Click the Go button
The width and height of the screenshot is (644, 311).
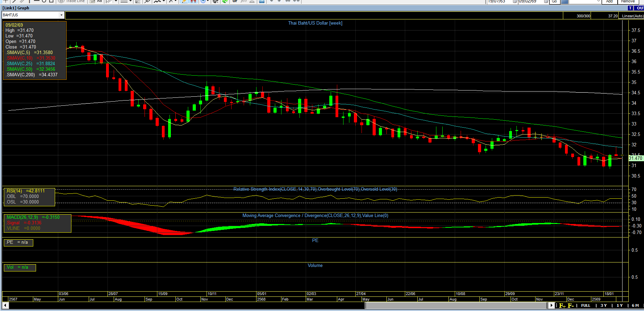point(555,1)
